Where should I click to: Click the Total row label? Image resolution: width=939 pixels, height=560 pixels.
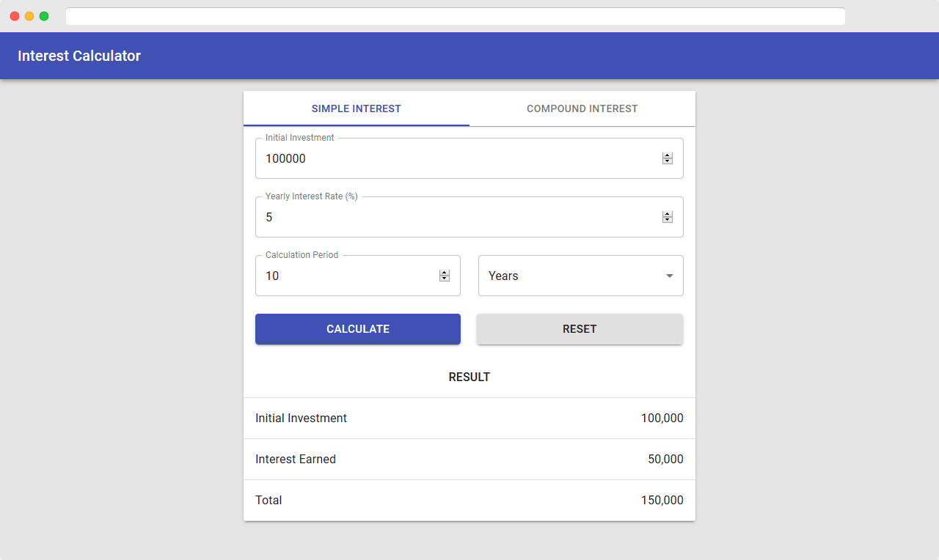pos(268,501)
